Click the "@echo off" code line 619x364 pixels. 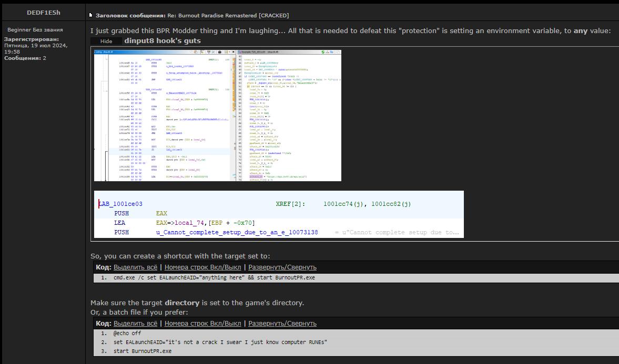click(x=127, y=333)
